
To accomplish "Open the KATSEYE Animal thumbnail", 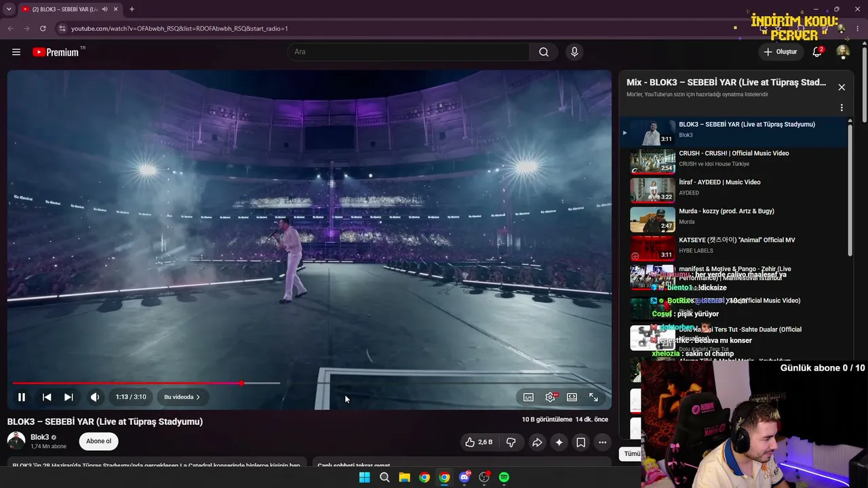I will point(652,249).
